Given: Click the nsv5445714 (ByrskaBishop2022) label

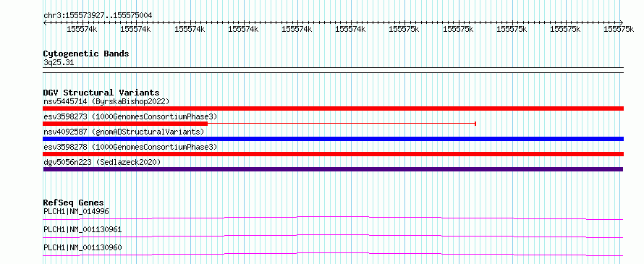Looking at the screenshot, I should tap(106, 101).
